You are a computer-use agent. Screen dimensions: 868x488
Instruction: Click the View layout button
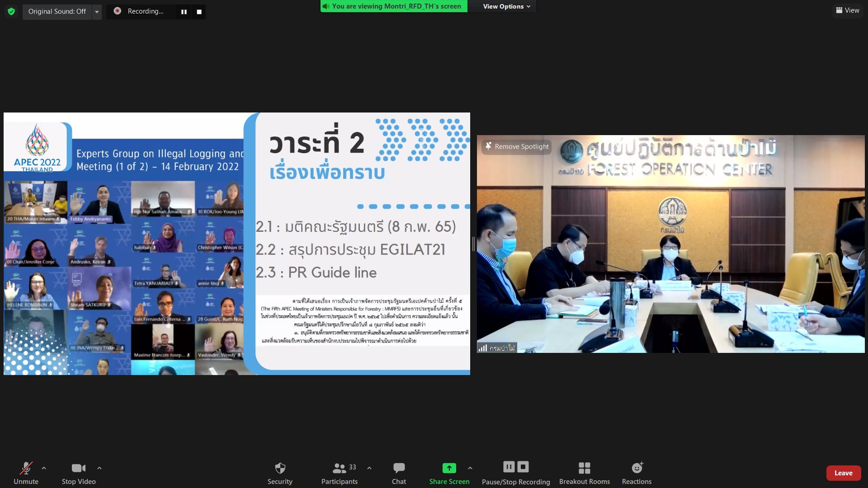point(847,10)
